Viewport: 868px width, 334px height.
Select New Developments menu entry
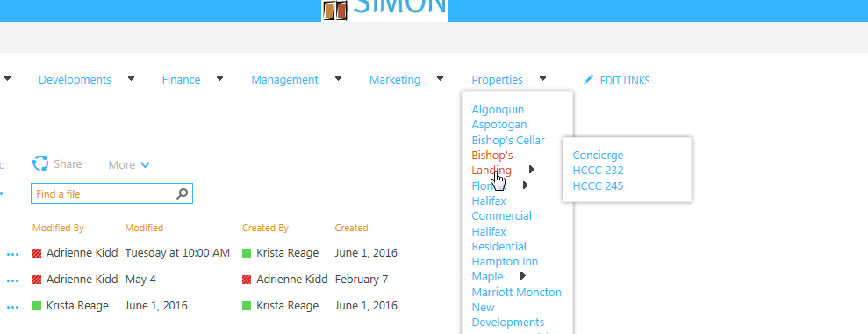[507, 315]
